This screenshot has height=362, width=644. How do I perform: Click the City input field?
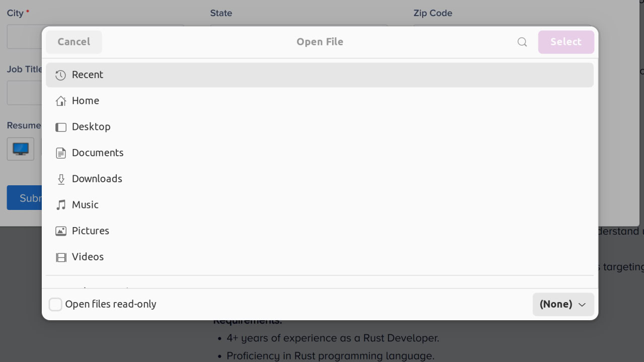(24, 37)
